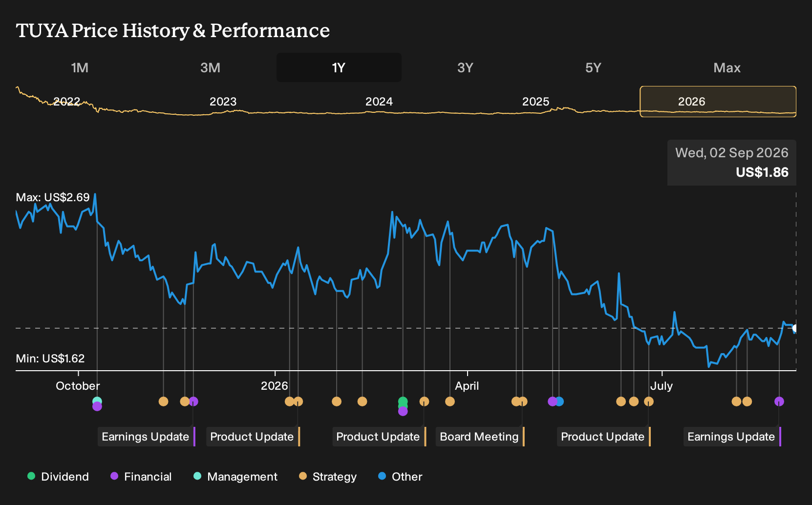Click the highlighted 2026 range selector in overview
The image size is (812, 505).
coord(718,102)
